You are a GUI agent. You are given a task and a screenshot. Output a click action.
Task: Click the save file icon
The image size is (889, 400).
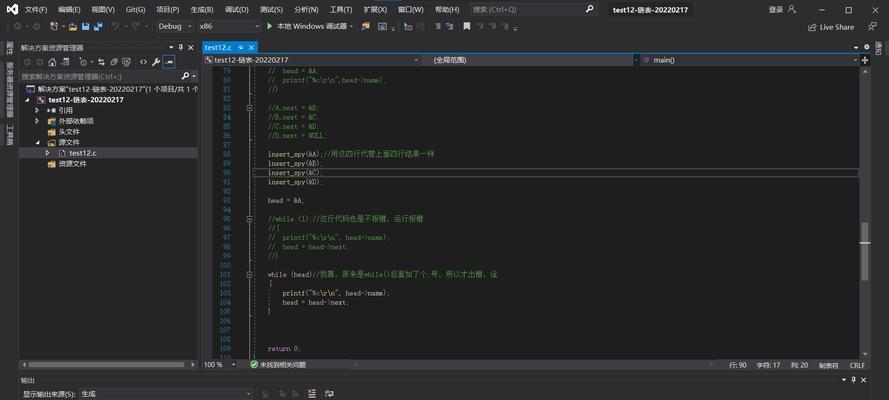(86, 27)
